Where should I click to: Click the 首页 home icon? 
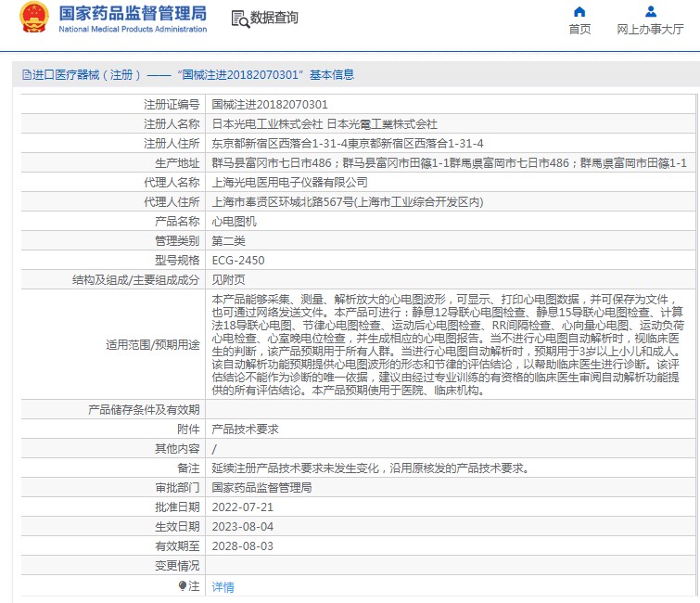point(579,11)
